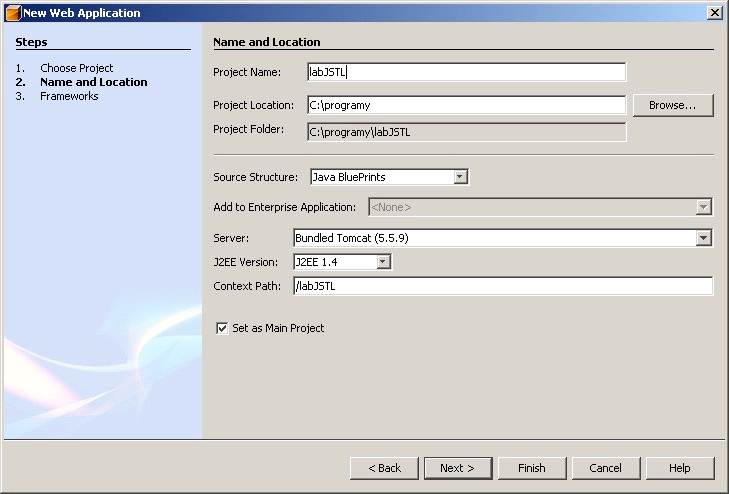Focus the Project Name input field
The height and width of the screenshot is (494, 729).
tap(466, 72)
